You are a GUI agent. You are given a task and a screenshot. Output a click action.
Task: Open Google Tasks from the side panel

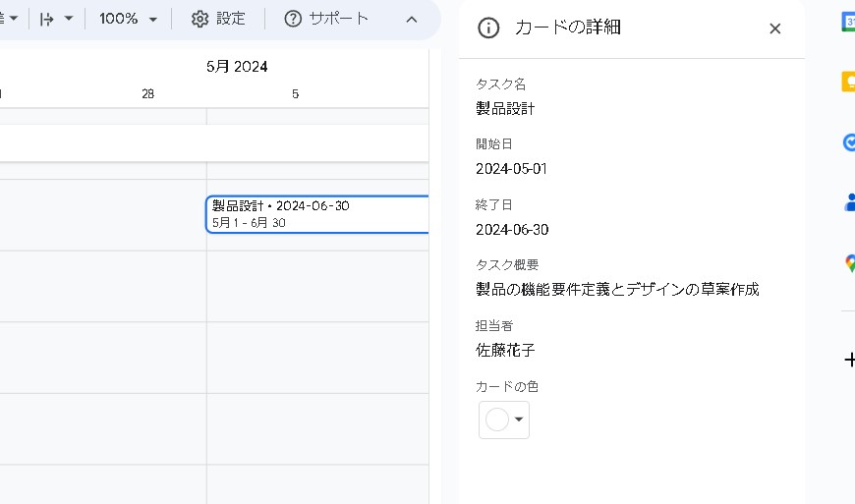click(849, 142)
